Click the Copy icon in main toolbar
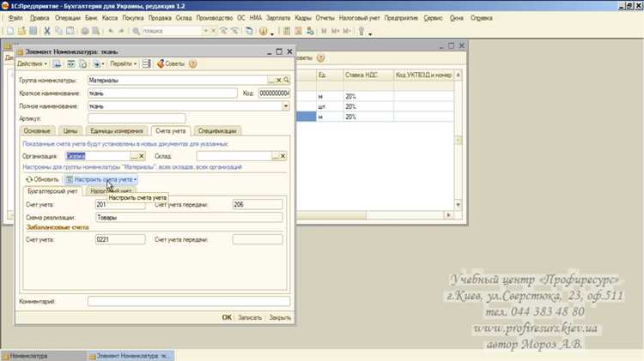The width and height of the screenshot is (644, 361). [x=58, y=31]
